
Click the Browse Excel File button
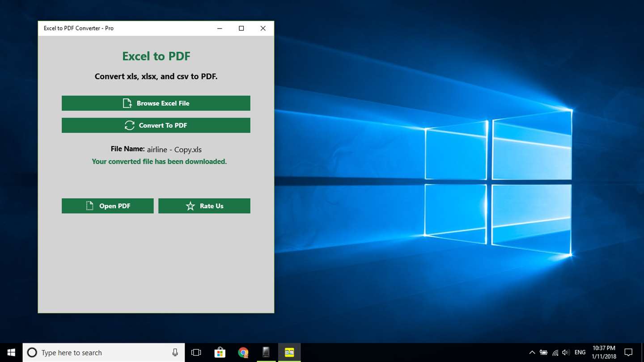pos(156,103)
